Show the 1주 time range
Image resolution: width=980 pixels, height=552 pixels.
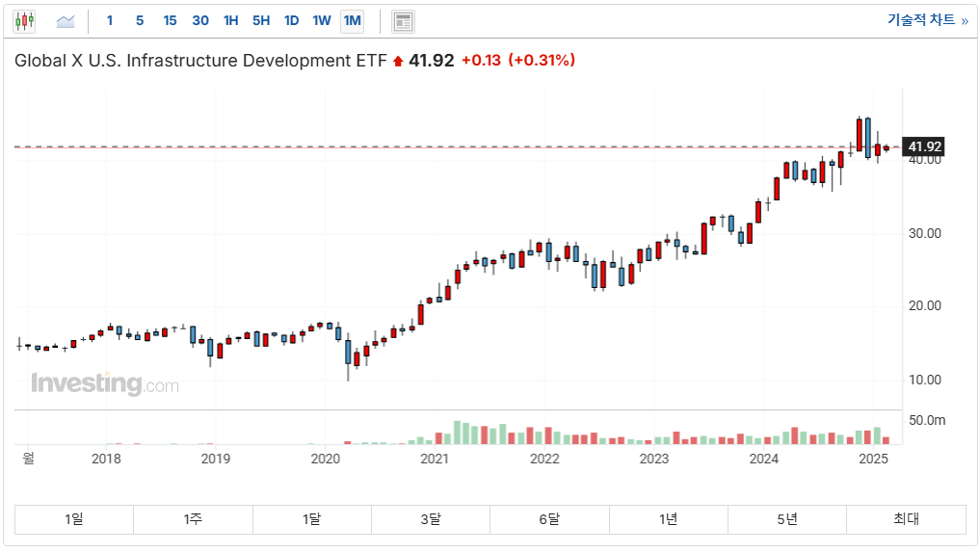[193, 519]
